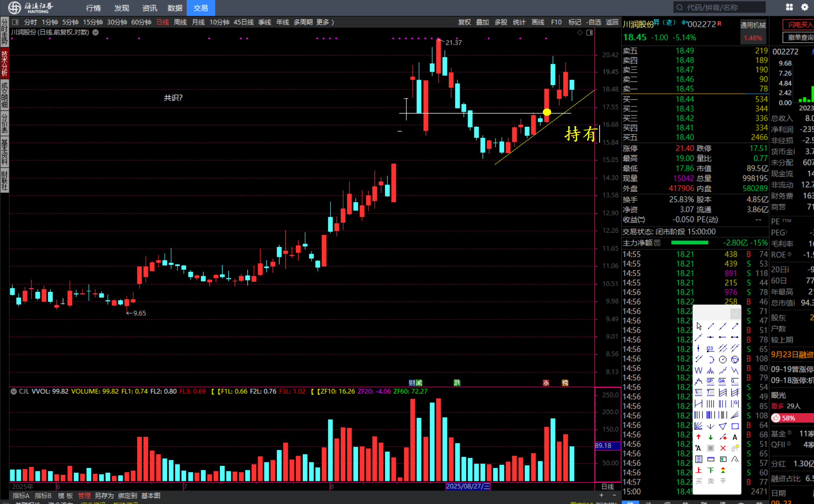814x504 pixels.
Task: Click the diamond icon at chart top-right
Action: [x=580, y=33]
